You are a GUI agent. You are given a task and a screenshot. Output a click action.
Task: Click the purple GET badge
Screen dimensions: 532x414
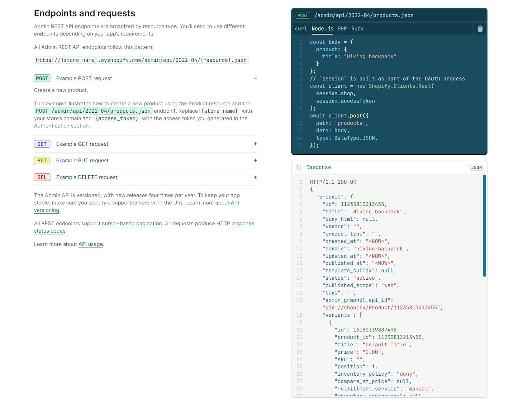[x=42, y=144]
